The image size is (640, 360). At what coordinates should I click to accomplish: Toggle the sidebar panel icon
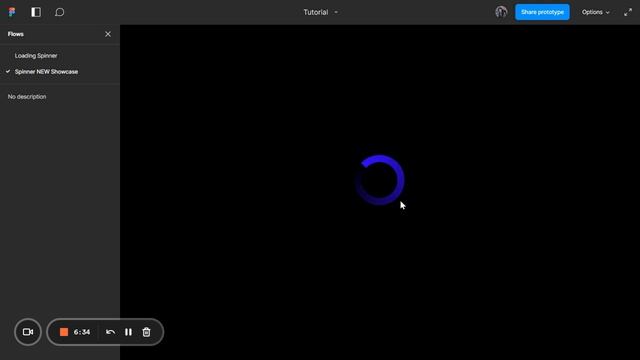36,12
